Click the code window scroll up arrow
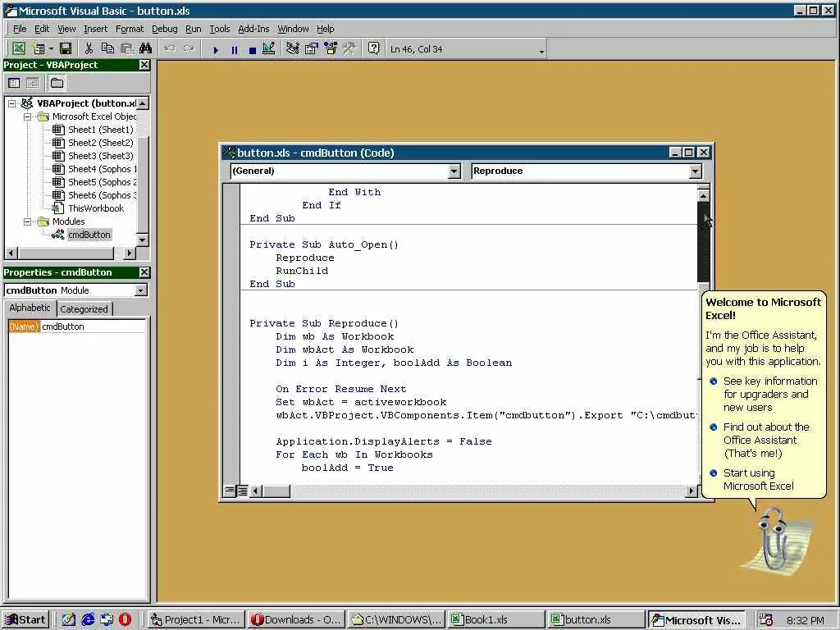840x630 pixels. [x=703, y=195]
